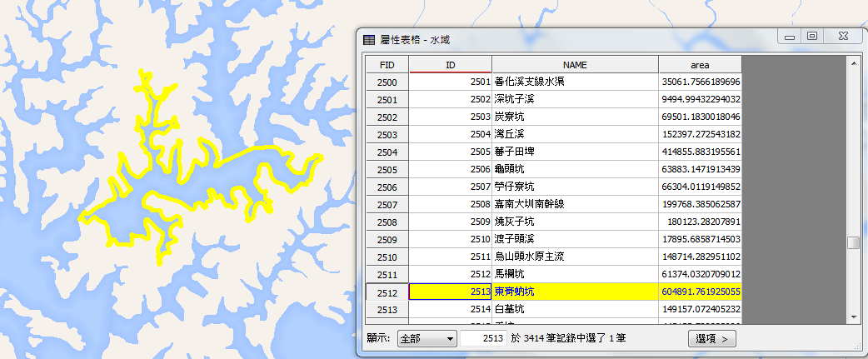Click the ID column header

[x=450, y=64]
